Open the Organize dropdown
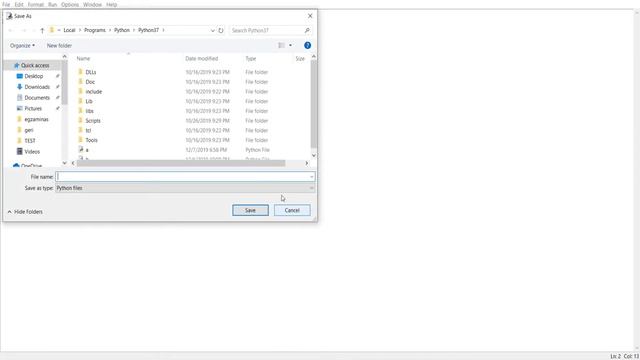The height and width of the screenshot is (360, 640). [22, 46]
